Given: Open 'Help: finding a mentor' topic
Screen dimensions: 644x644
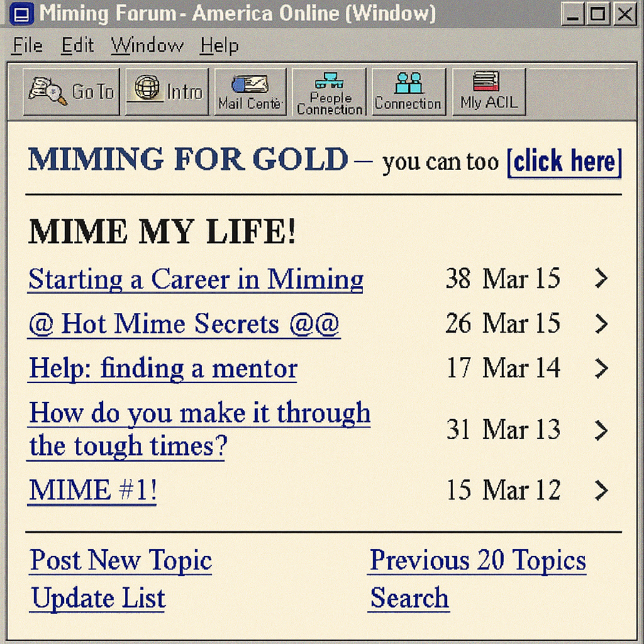Looking at the screenshot, I should [163, 368].
